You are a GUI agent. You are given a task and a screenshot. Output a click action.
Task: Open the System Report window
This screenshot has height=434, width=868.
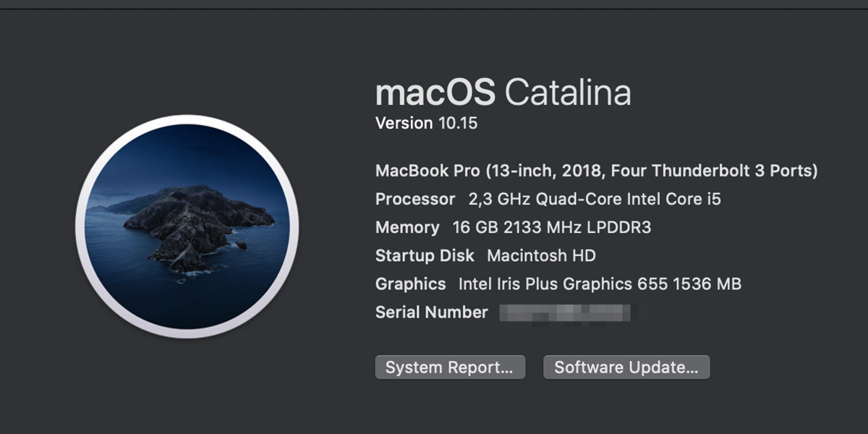point(449,367)
